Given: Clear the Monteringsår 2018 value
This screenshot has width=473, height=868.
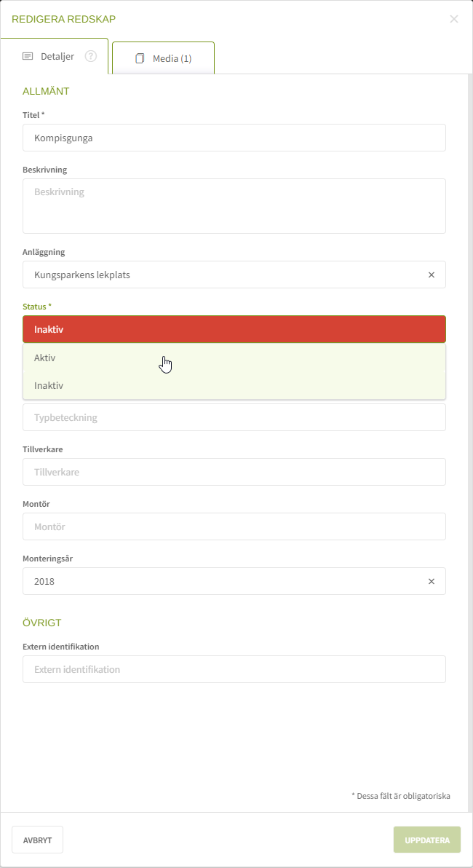Looking at the screenshot, I should click(x=431, y=582).
